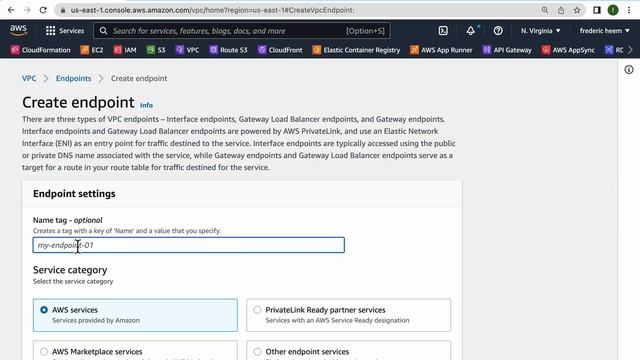The width and height of the screenshot is (640, 360).
Task: Open the IAM shortcut
Action: click(x=125, y=50)
